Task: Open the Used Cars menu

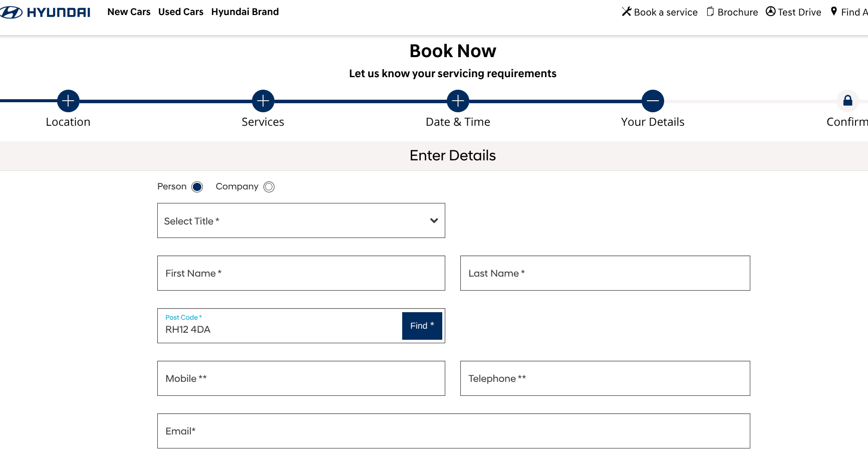Action: (x=181, y=12)
